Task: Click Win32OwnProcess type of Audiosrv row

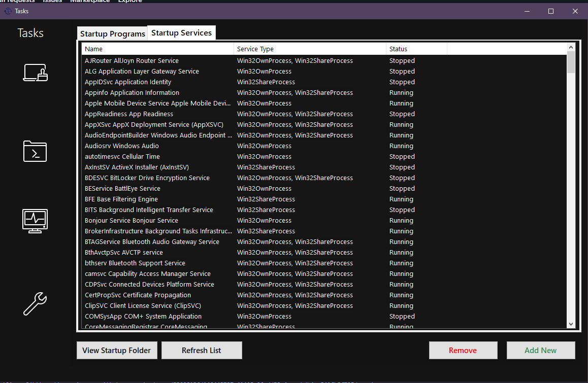Action: tap(264, 146)
